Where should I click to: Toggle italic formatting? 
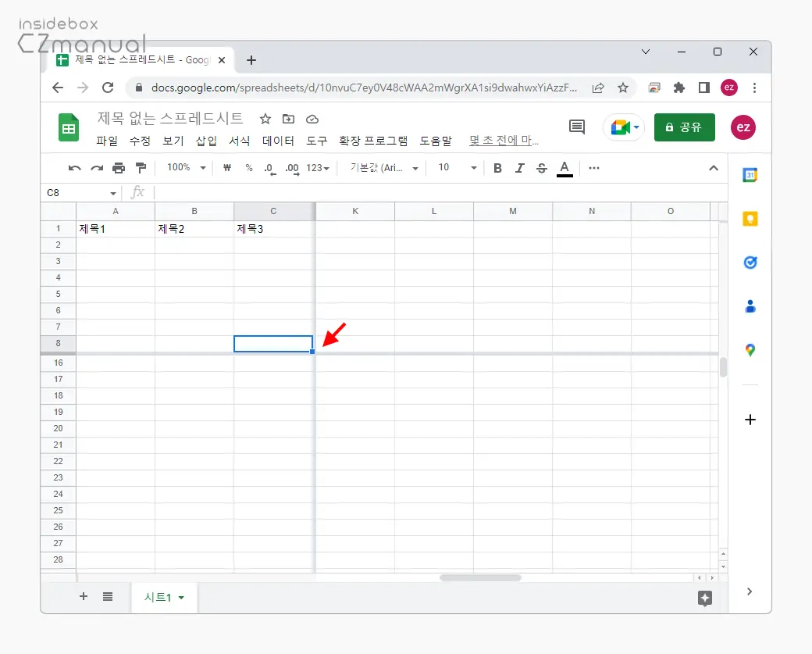[x=519, y=168]
